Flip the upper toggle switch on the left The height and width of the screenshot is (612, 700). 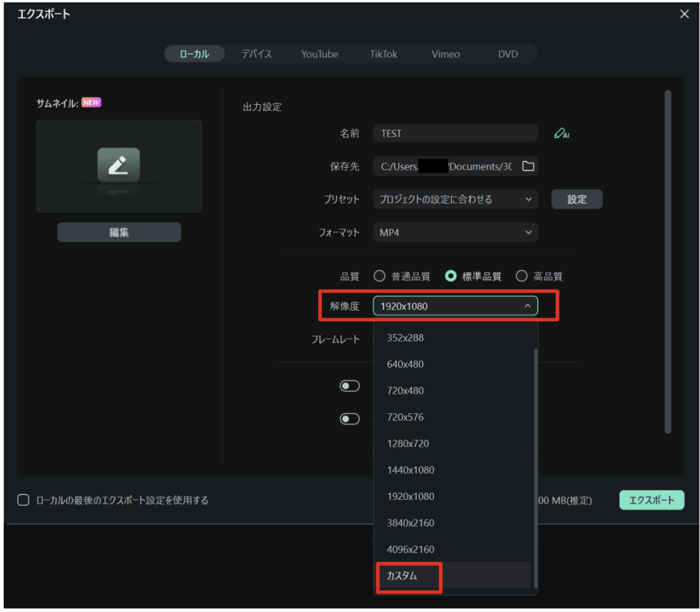(x=349, y=386)
